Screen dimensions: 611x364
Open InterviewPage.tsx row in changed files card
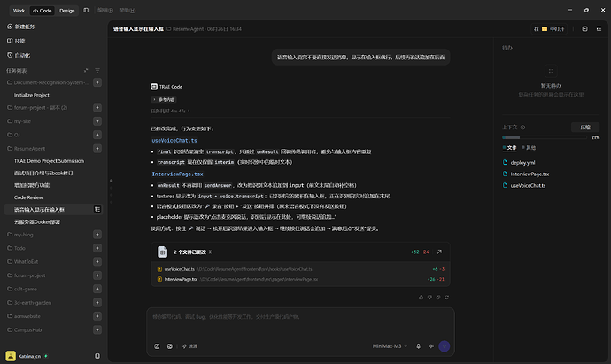coord(300,280)
